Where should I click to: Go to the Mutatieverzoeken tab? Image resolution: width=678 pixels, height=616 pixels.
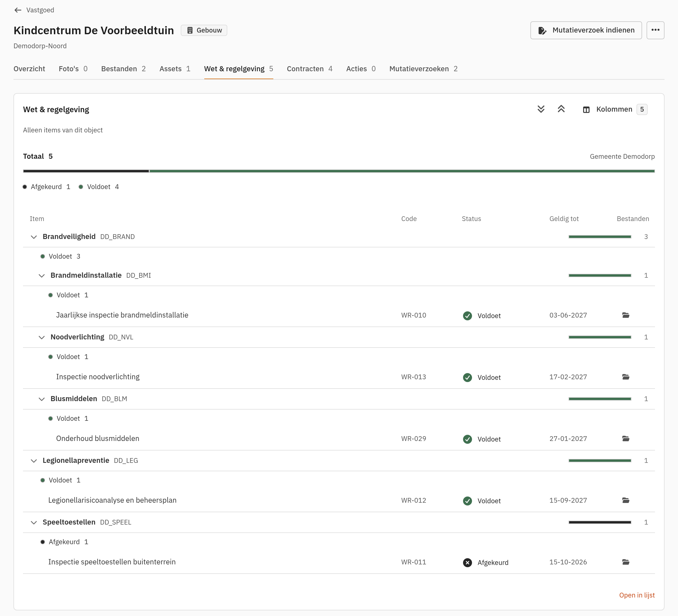pos(423,69)
